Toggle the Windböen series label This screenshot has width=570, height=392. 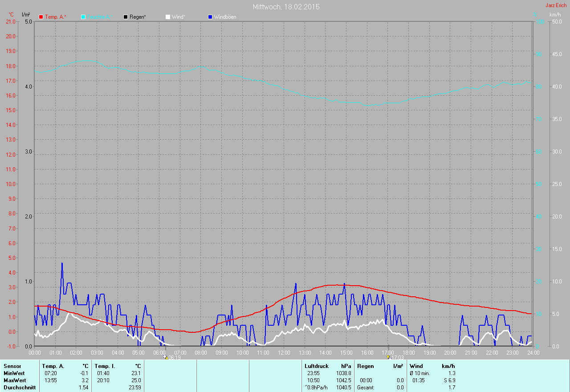click(x=225, y=17)
